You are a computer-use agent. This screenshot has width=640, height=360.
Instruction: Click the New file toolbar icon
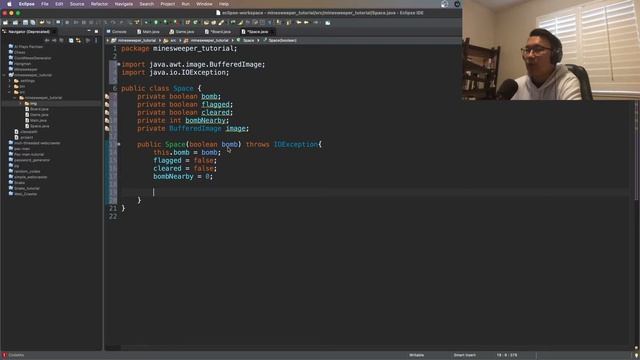pos(6,22)
